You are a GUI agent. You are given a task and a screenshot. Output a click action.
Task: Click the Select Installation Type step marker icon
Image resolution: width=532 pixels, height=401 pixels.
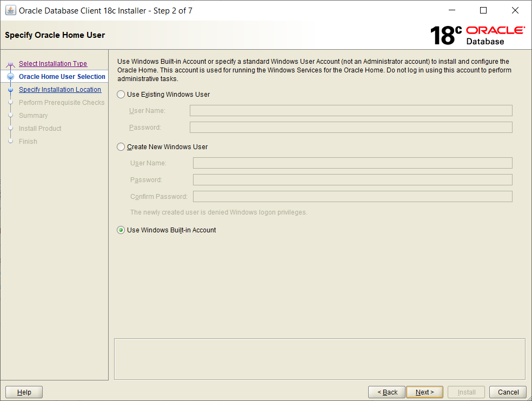10,64
